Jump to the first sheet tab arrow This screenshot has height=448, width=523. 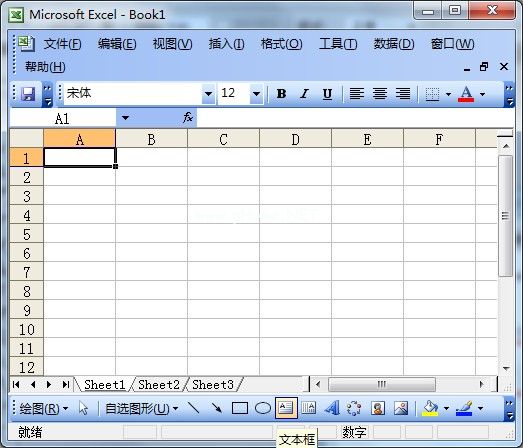click(16, 385)
